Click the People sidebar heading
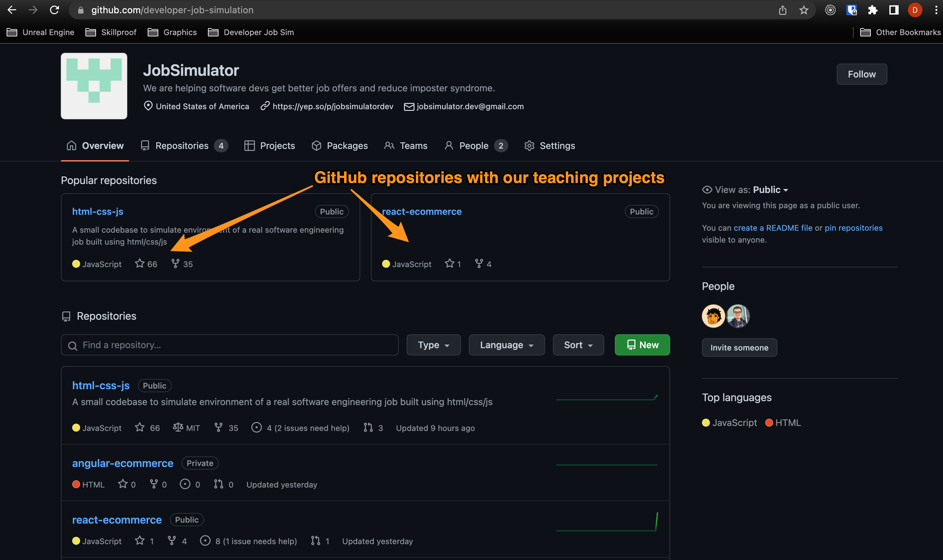Screen dimensions: 943x560 point(718,286)
